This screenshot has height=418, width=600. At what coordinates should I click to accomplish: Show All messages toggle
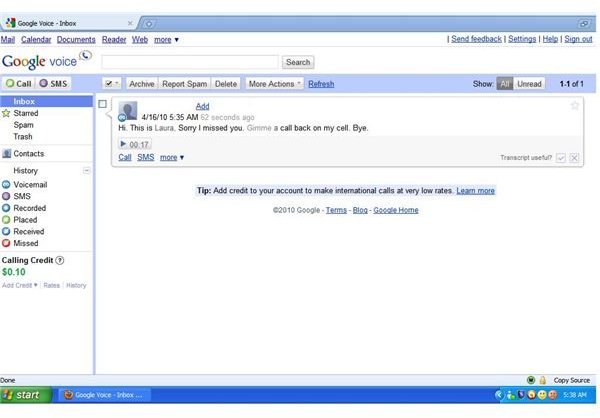pos(505,84)
